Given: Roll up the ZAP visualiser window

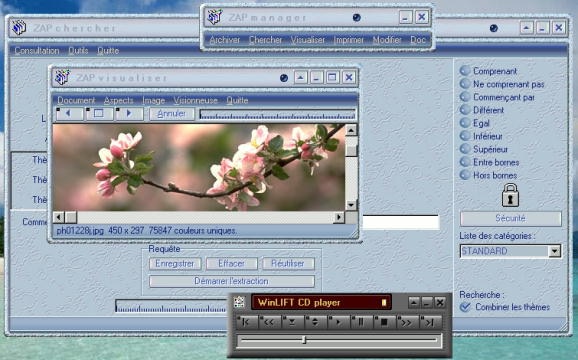Looking at the screenshot, I should pos(300,77).
